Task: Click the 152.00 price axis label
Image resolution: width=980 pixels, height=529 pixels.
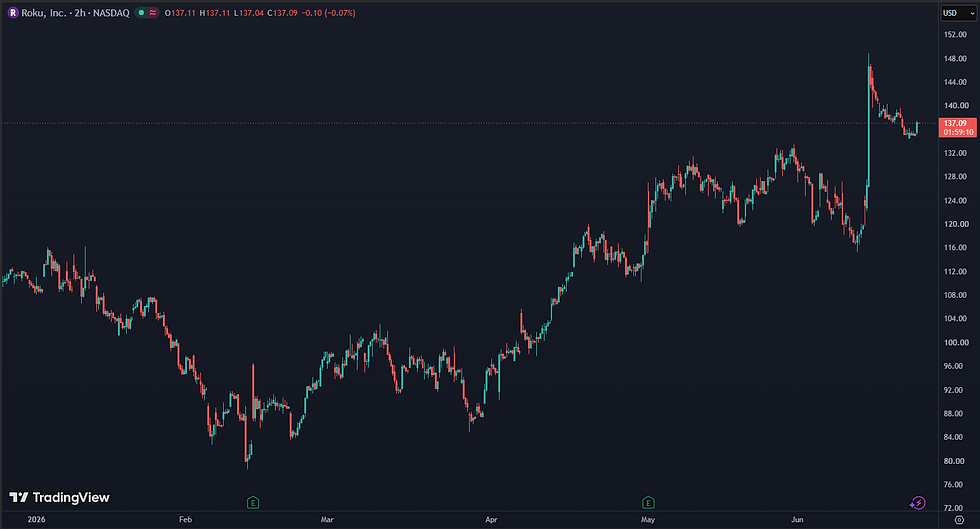Action: point(956,34)
